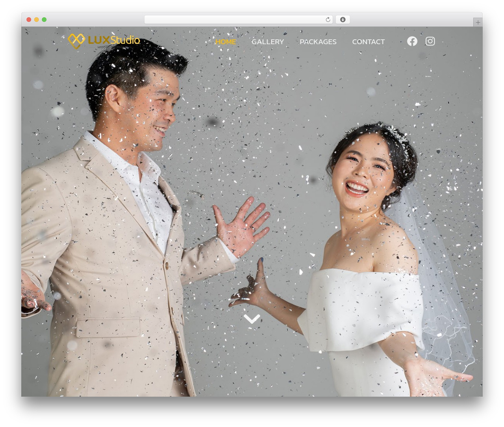
Task: Open the CONTACT menu item
Action: [369, 42]
